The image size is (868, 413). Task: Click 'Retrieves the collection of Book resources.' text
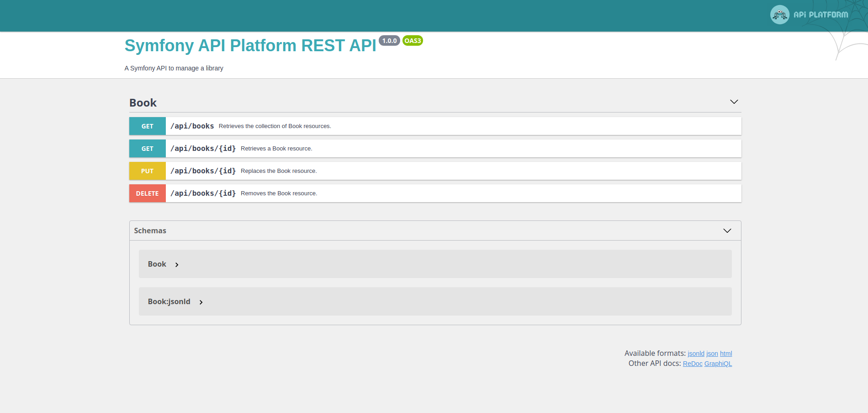275,126
